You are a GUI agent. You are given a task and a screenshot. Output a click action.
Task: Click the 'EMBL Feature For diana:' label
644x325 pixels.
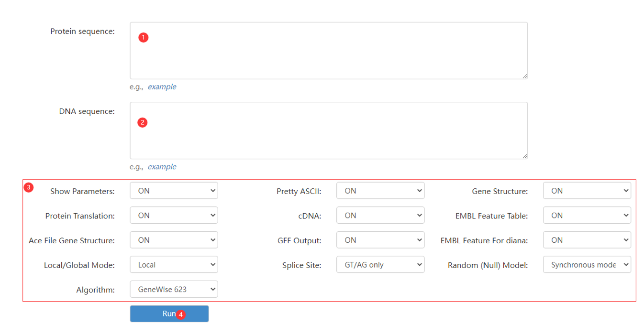(x=484, y=240)
